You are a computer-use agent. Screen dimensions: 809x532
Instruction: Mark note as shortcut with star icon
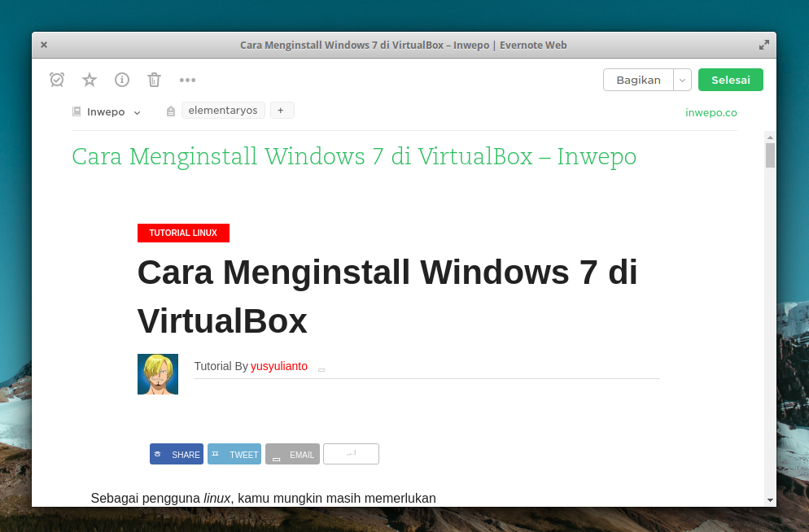coord(90,80)
